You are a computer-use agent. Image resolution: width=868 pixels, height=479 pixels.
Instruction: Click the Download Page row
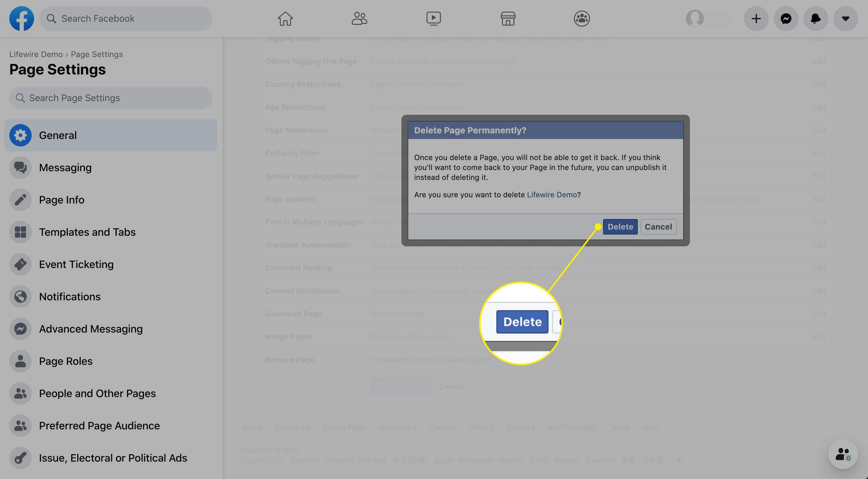pyautogui.click(x=546, y=314)
